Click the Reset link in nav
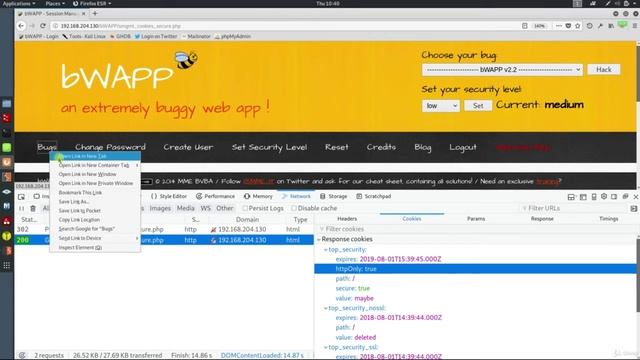 click(337, 147)
